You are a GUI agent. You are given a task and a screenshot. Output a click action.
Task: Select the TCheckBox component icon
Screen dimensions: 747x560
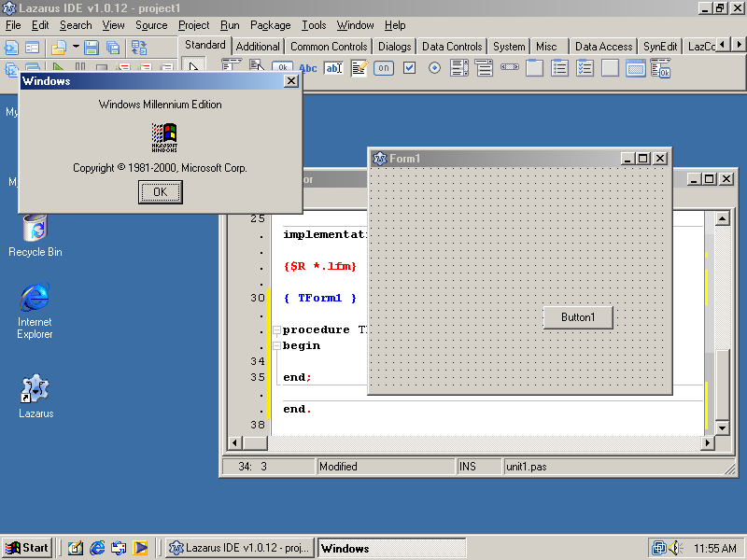[409, 68]
